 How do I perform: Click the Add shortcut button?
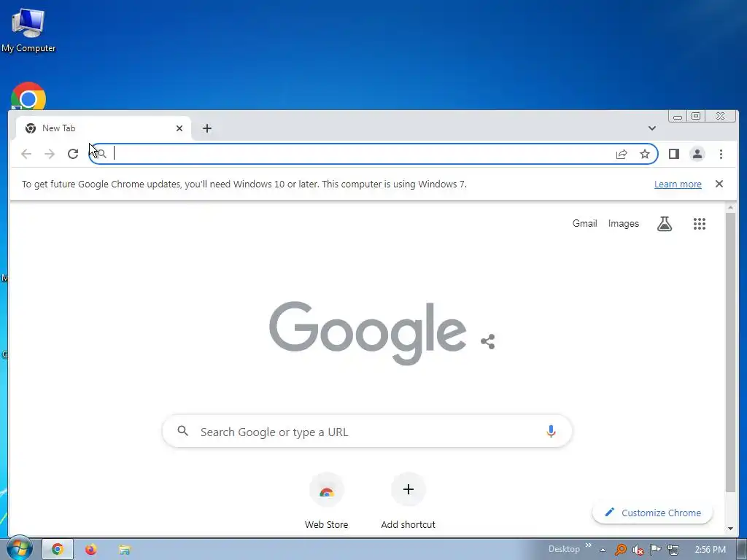[408, 502]
